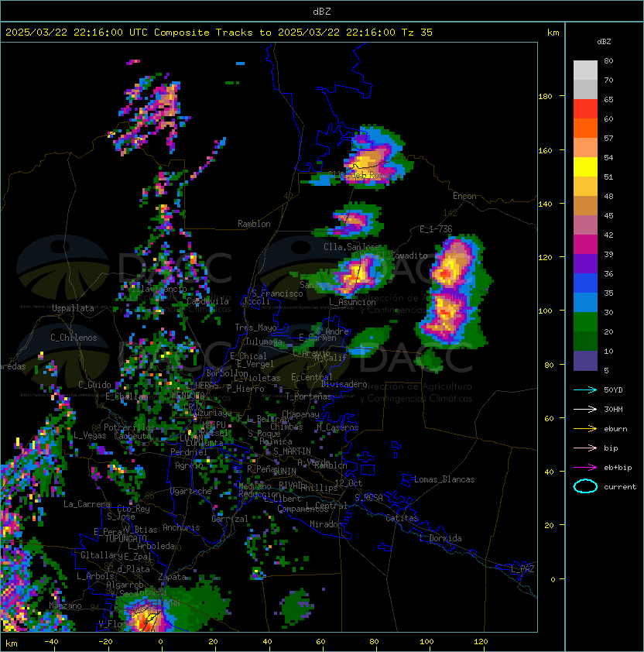644x652 pixels.
Task: Select the magenta 39–42 dBZ legend band
Action: click(585, 245)
